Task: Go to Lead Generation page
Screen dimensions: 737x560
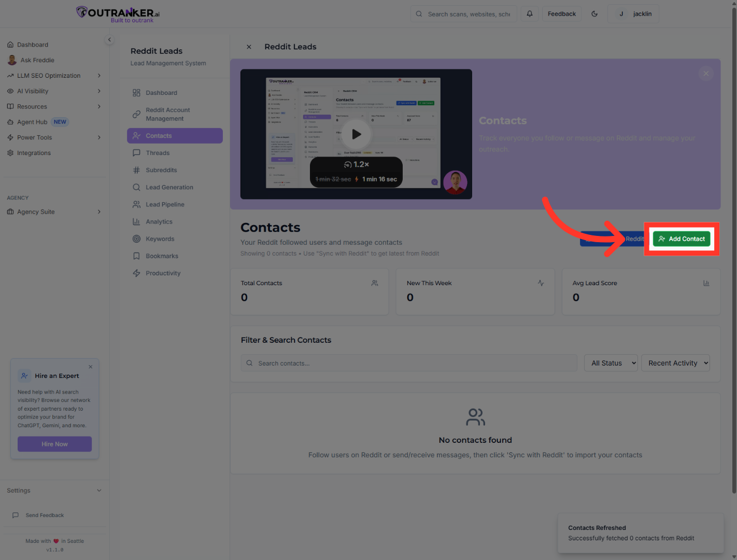Action: coord(175,187)
